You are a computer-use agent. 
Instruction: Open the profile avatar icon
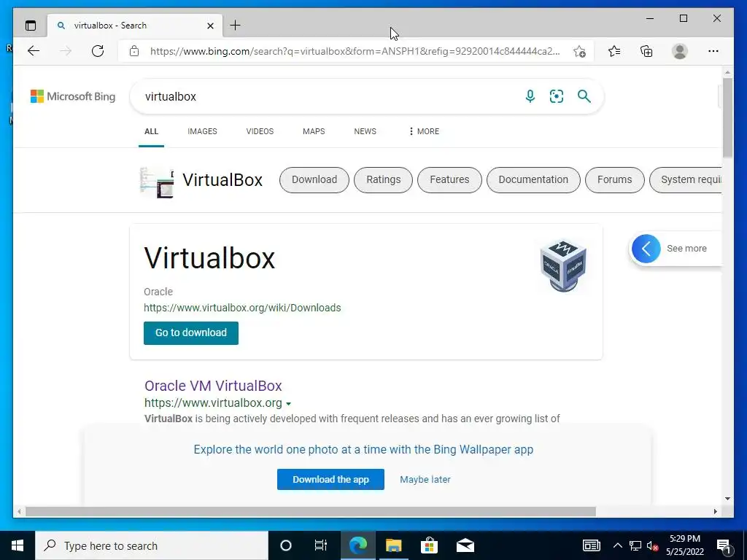coord(680,51)
